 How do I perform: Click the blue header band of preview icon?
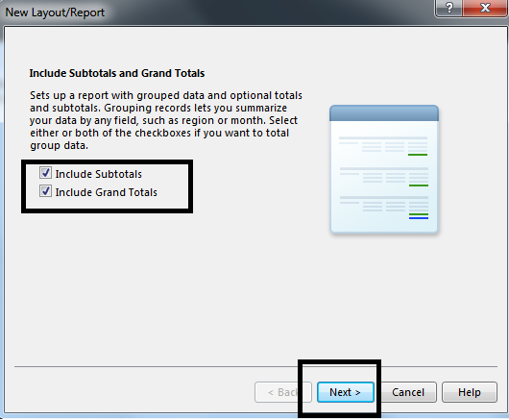pos(384,113)
